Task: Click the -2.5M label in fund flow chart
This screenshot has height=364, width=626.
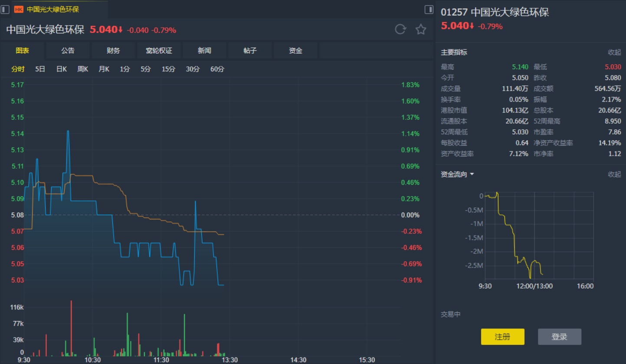Action: [473, 266]
